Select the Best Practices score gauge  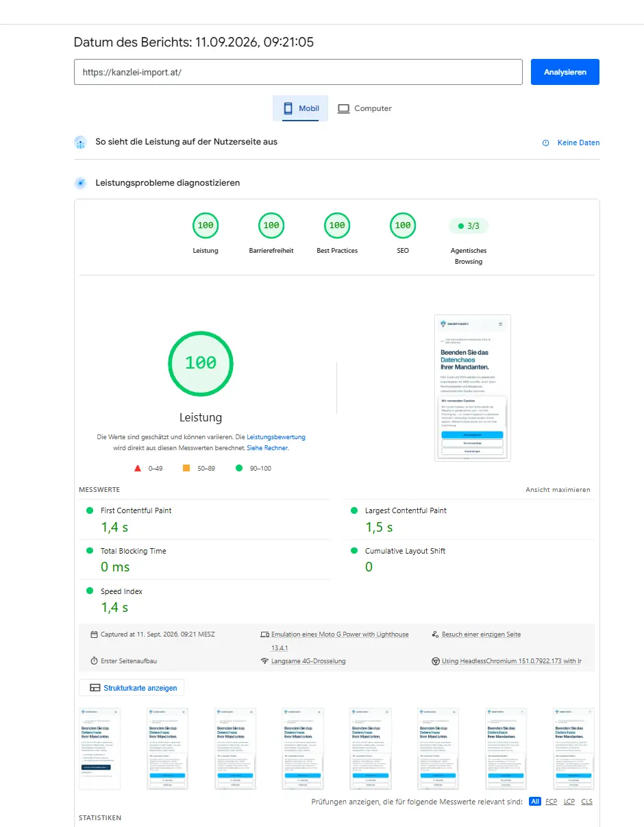pos(337,225)
